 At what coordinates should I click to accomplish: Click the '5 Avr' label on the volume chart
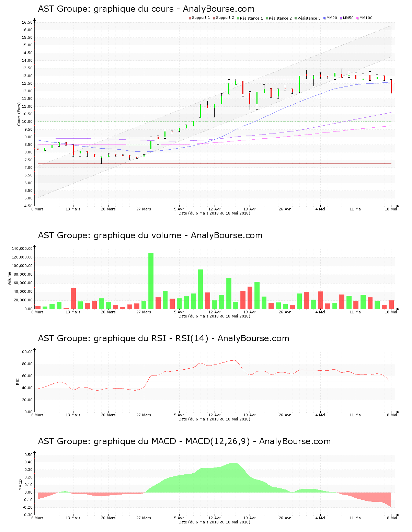coord(179,312)
